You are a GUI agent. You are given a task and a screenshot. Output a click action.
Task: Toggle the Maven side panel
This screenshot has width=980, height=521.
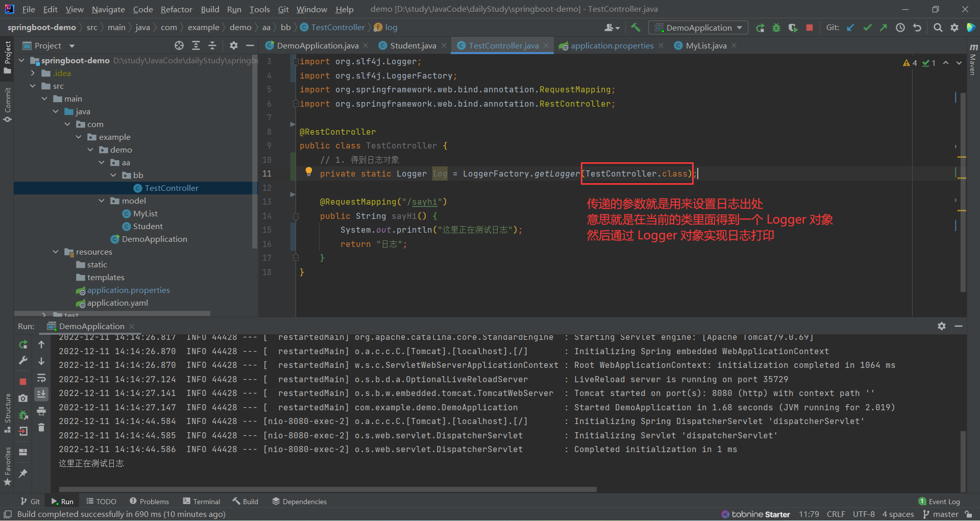pos(973,60)
